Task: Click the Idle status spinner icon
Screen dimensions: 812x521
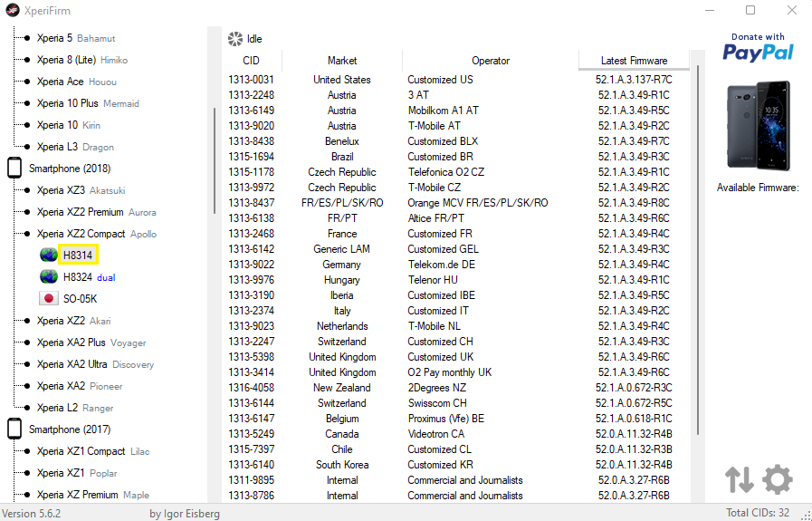Action: tap(235, 39)
